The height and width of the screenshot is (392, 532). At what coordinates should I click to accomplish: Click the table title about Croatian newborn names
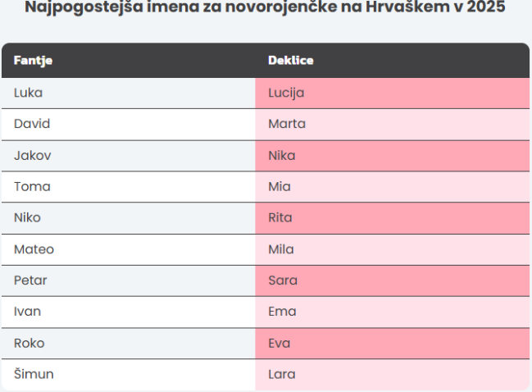tap(266, 8)
